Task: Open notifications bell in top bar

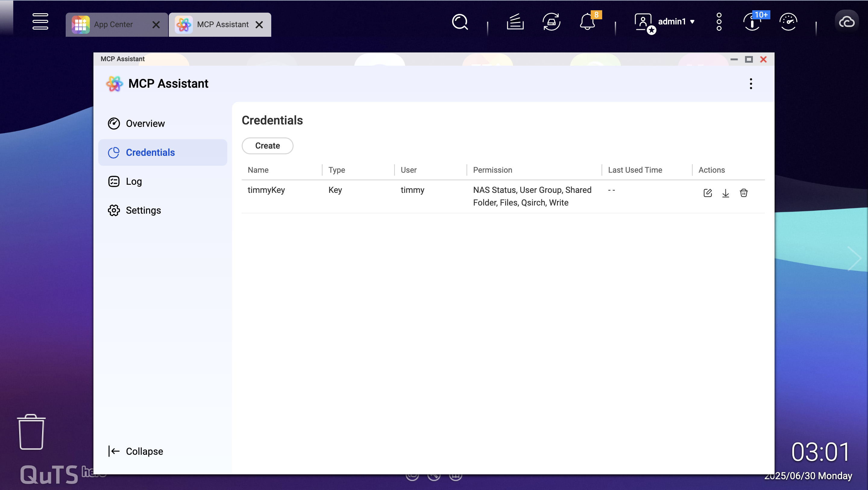Action: click(587, 22)
